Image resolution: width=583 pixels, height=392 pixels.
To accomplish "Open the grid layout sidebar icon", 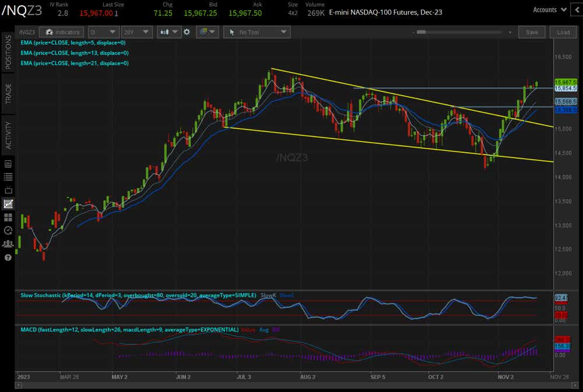I will click(x=8, y=217).
